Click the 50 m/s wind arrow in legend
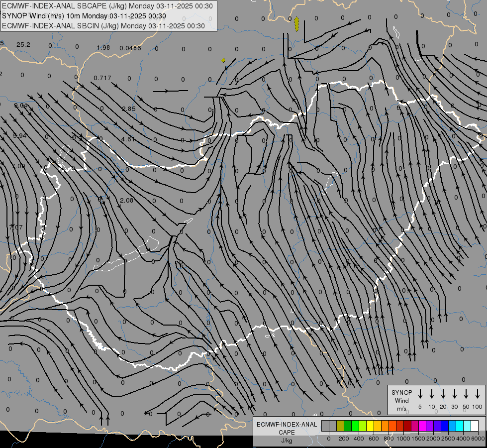 coord(466,394)
